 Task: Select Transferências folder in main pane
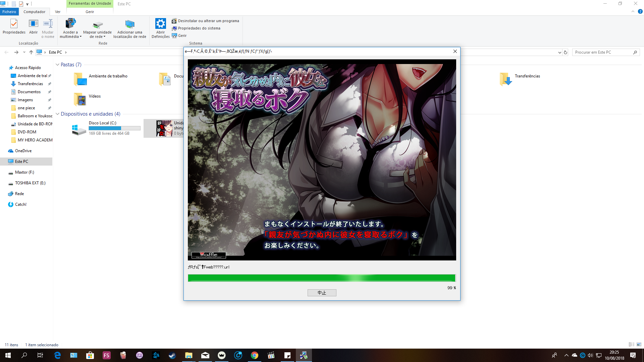[520, 79]
